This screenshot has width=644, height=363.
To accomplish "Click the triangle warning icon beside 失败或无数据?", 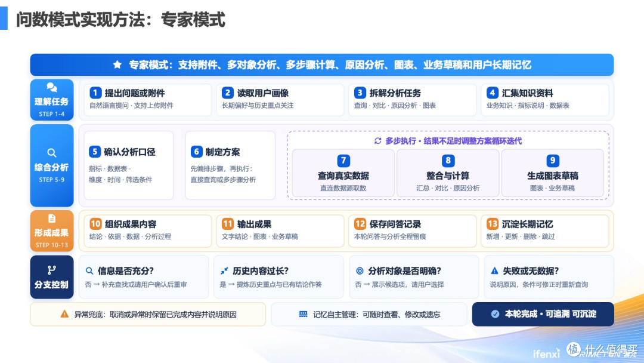I will coord(494,271).
